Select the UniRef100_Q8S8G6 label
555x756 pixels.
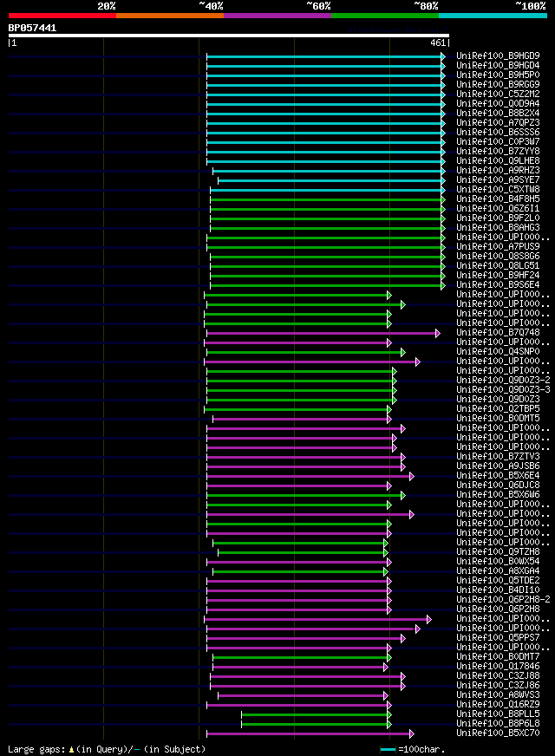click(498, 257)
